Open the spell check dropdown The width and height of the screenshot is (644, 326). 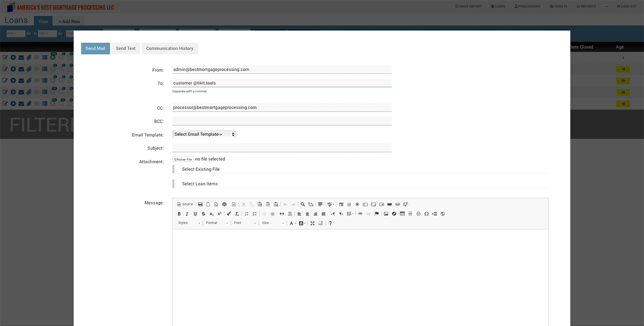[x=331, y=204]
